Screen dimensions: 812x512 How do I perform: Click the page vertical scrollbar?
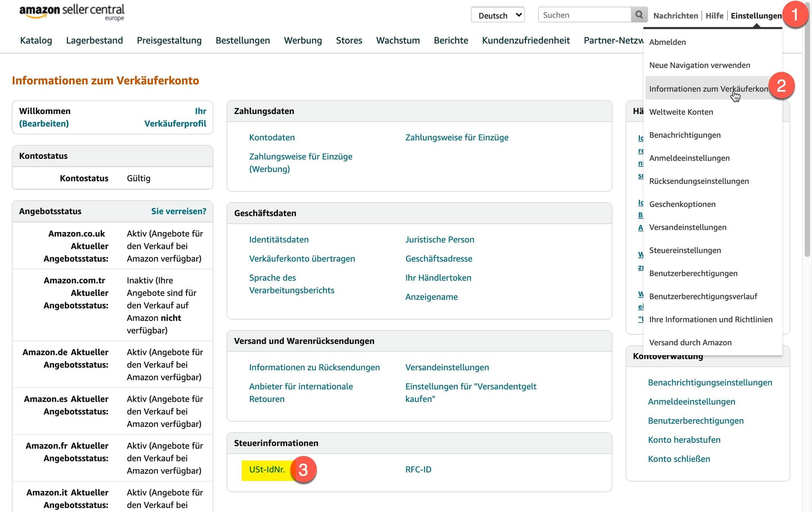click(807, 130)
